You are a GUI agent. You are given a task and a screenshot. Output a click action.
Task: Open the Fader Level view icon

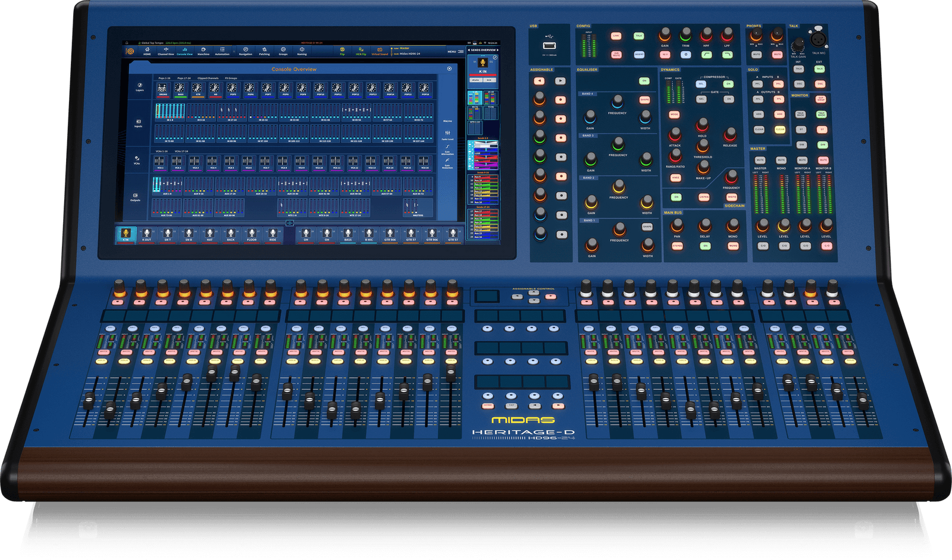[x=447, y=135]
